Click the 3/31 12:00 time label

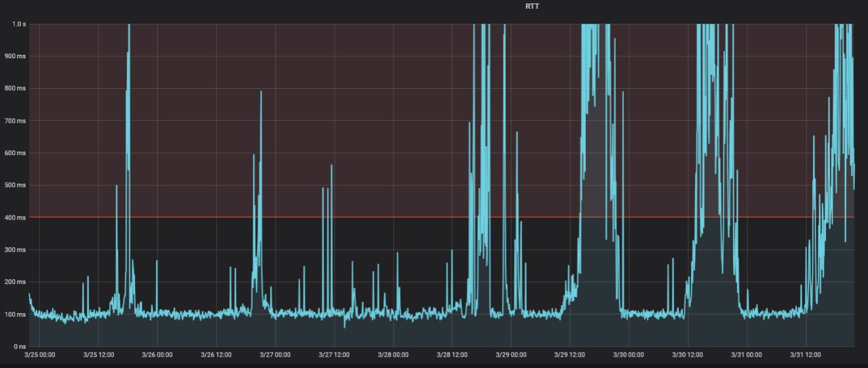point(806,354)
